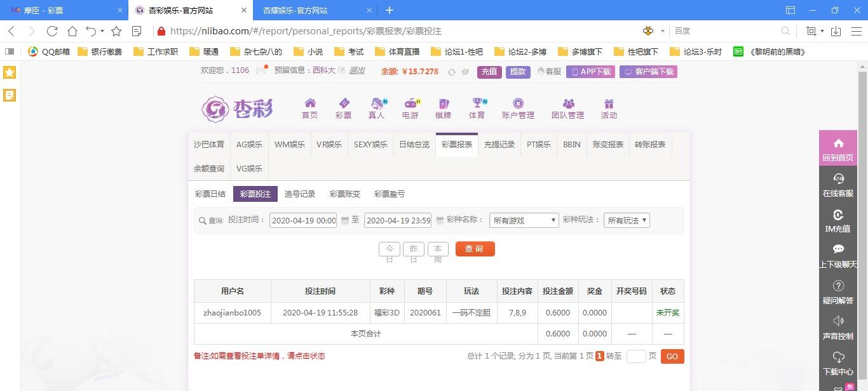The height and width of the screenshot is (391, 868).
Task: Select the 彩票 lottery nav icon
Action: (x=343, y=108)
